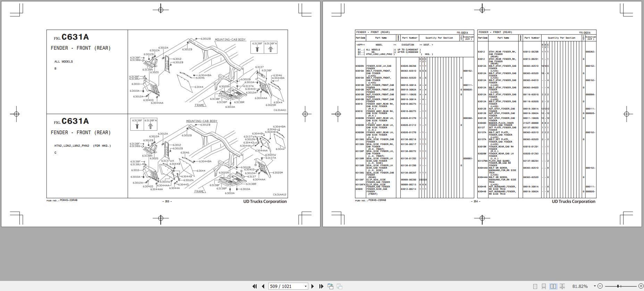Image resolution: width=644 pixels, height=291 pixels.
Task: Click ALL MODELS text on left page
Action: tap(64, 62)
